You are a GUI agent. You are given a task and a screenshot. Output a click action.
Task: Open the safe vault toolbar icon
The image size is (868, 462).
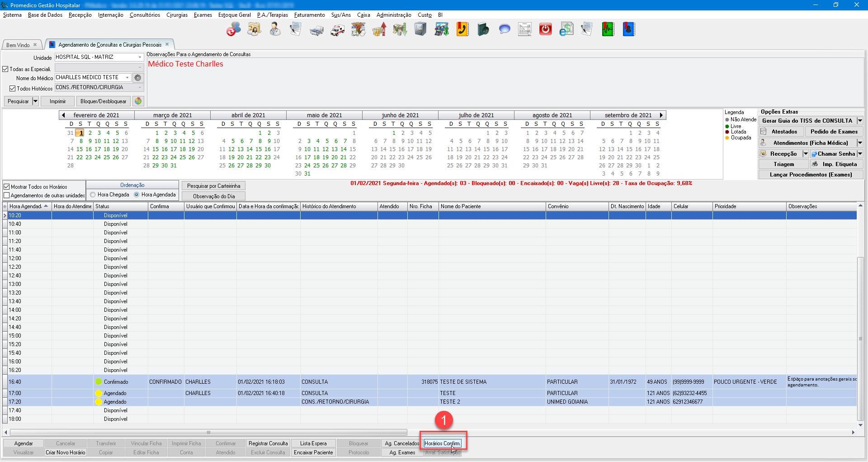(420, 29)
